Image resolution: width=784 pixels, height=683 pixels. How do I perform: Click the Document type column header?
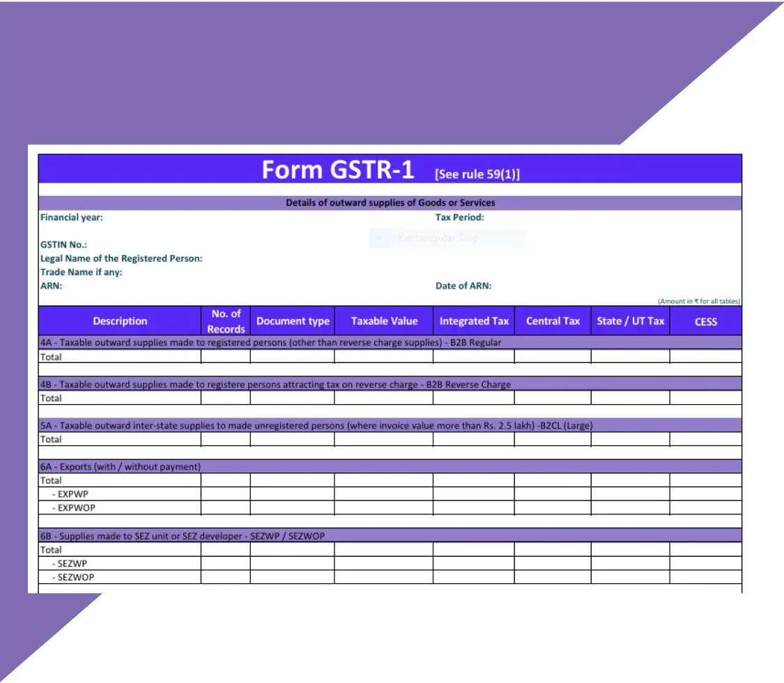pos(293,321)
